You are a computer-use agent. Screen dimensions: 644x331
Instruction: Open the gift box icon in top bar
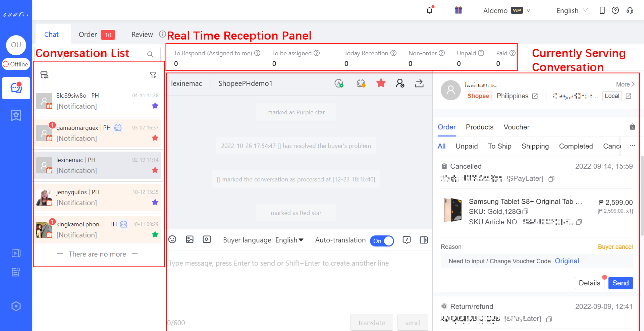point(459,10)
